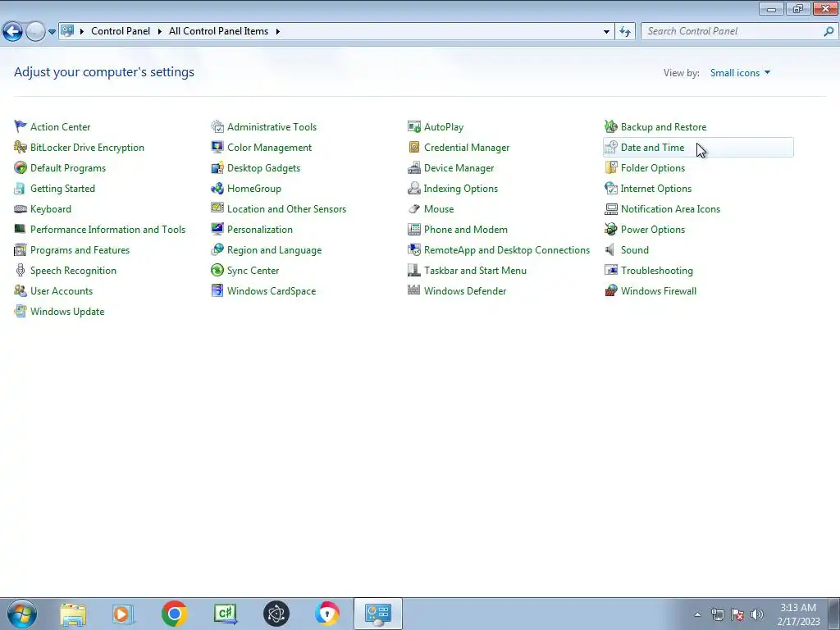Expand the arrow before Control Panel breadcrumb

pyautogui.click(x=82, y=31)
